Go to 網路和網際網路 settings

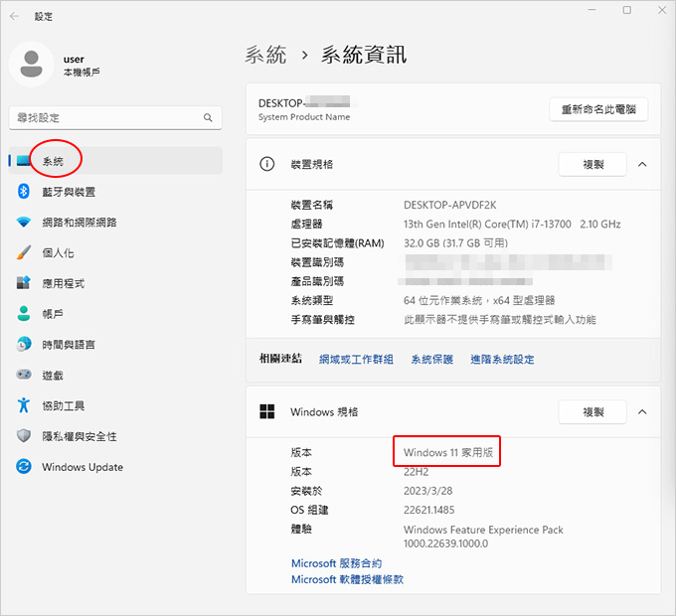point(115,222)
